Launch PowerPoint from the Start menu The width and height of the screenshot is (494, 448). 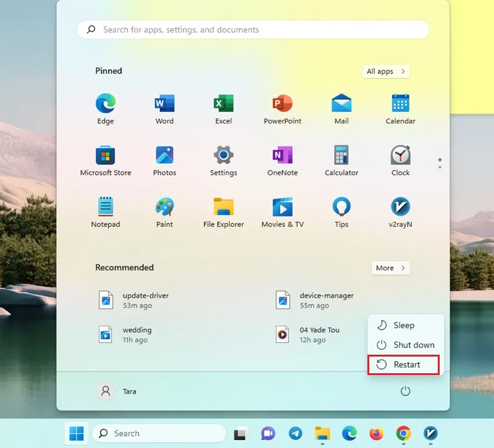(283, 109)
